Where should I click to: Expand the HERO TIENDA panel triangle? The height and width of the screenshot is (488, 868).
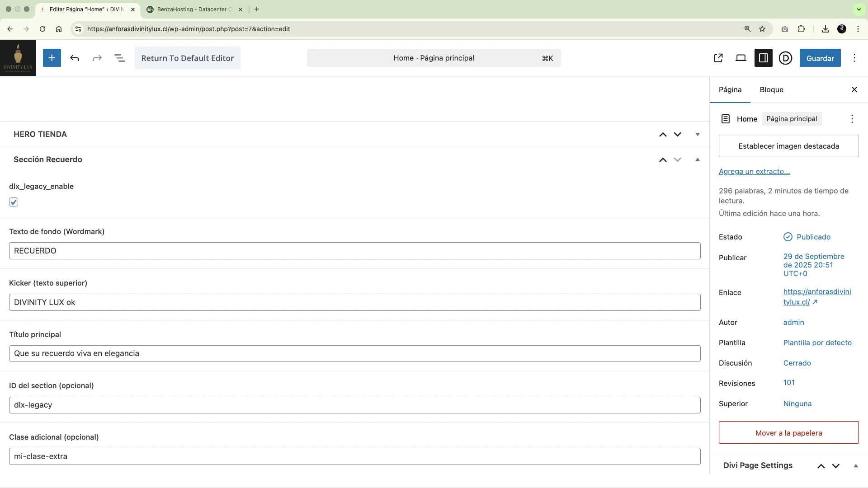tap(698, 134)
